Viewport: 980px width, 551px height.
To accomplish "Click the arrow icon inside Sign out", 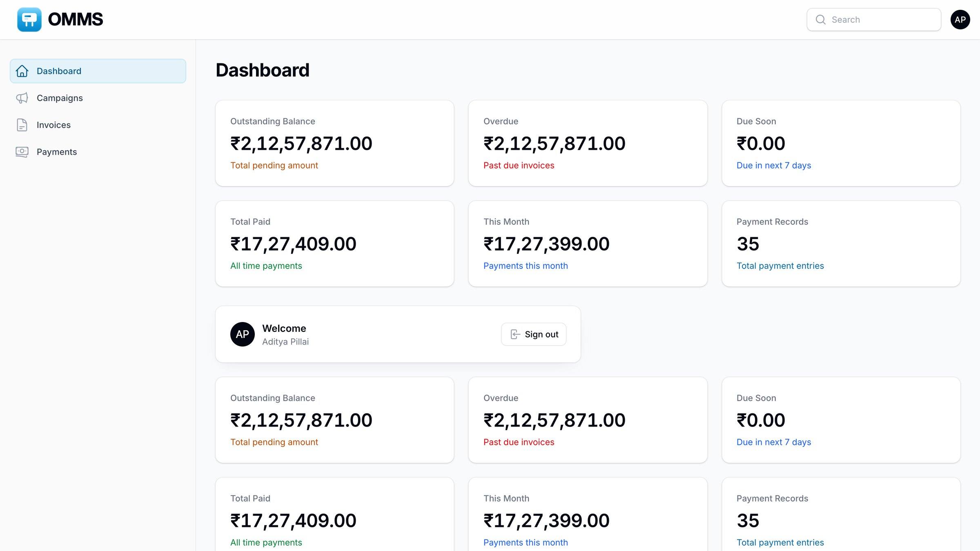I will pyautogui.click(x=515, y=334).
